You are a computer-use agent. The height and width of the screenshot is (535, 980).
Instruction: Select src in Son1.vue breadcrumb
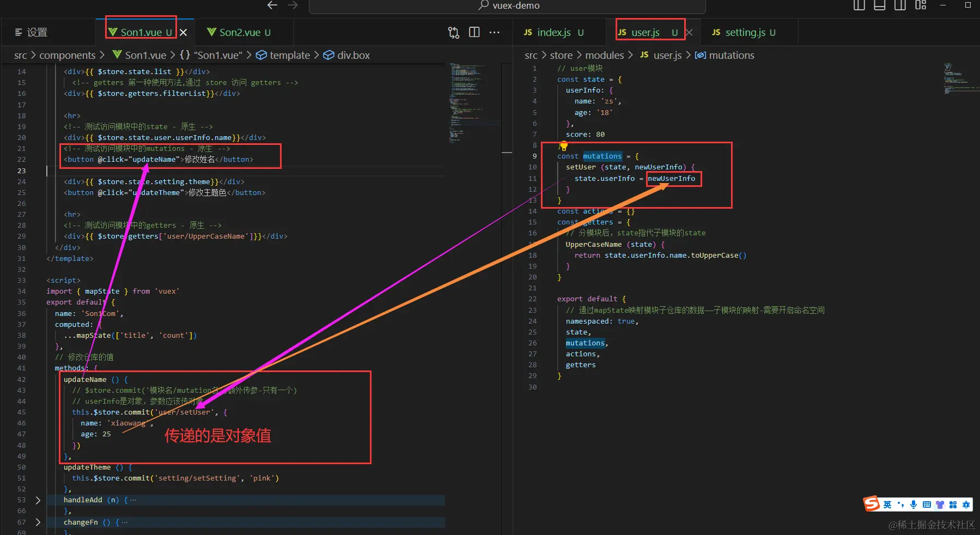20,55
